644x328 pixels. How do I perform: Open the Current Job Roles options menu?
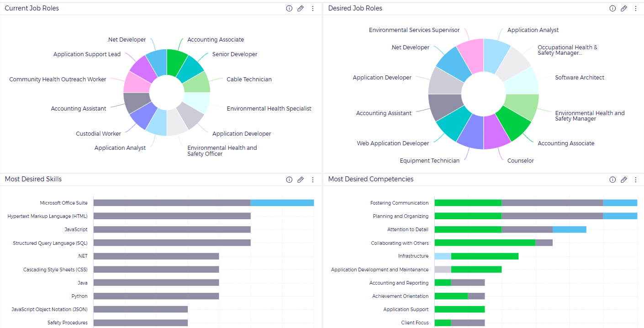click(313, 8)
